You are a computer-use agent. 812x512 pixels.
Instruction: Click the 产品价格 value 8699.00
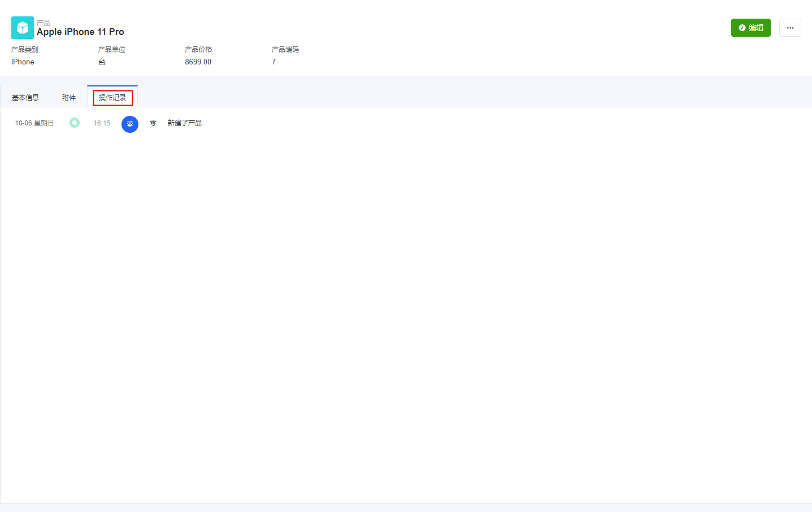point(198,62)
